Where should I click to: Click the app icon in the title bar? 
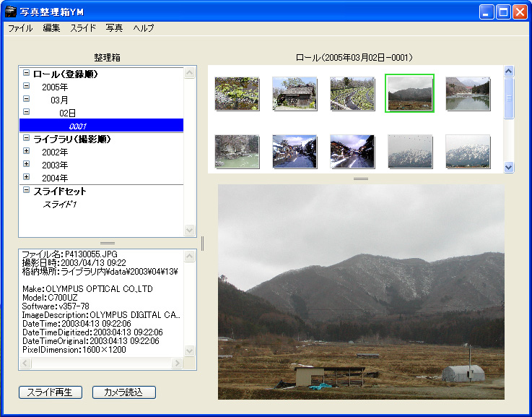click(11, 11)
